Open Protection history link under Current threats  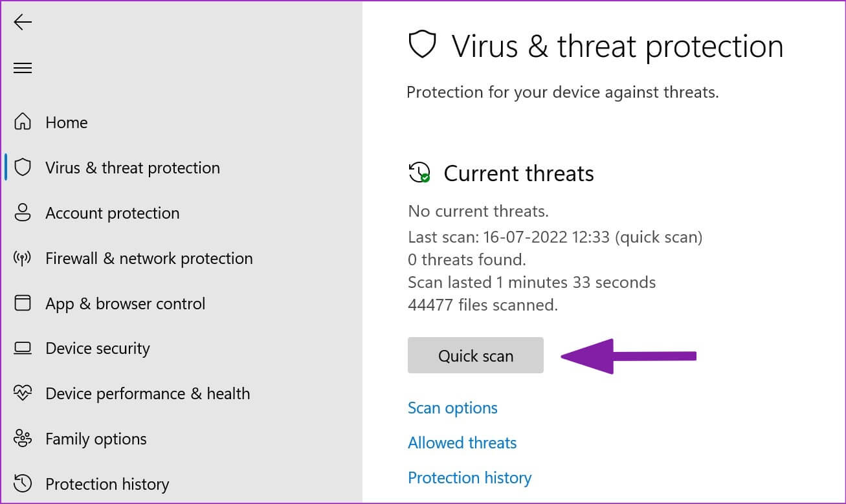tap(469, 478)
